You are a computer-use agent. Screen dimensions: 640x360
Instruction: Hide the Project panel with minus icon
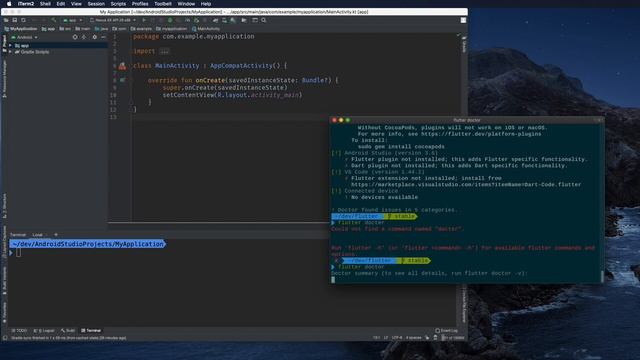coord(104,37)
